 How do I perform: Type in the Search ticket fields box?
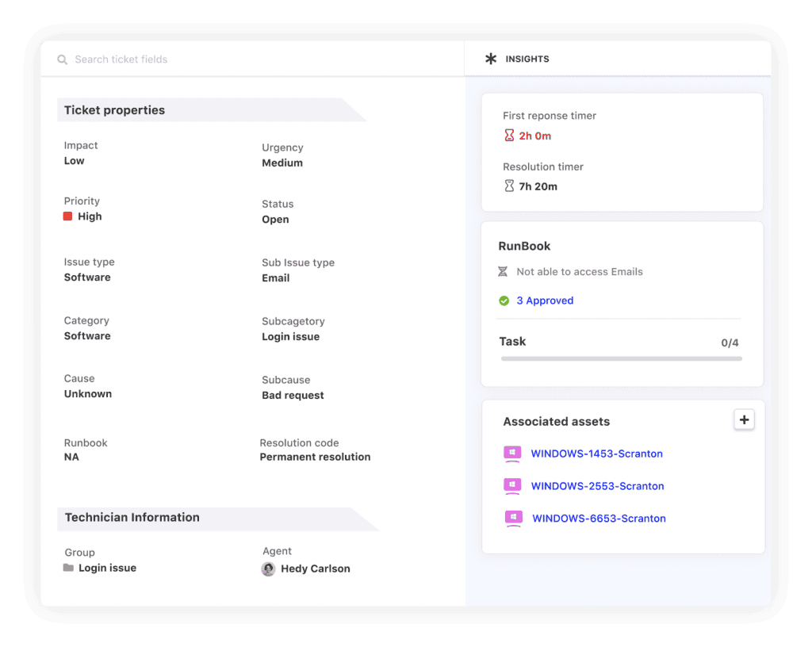(x=238, y=59)
